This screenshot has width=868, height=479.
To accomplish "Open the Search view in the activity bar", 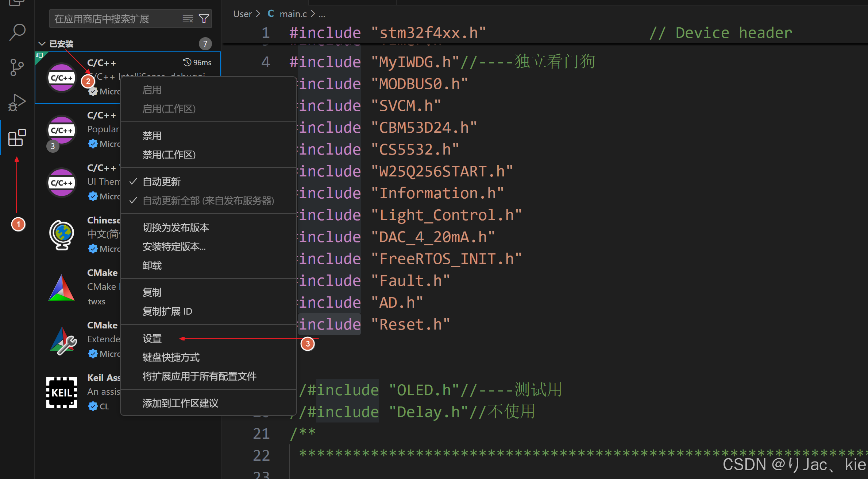I will (x=16, y=32).
